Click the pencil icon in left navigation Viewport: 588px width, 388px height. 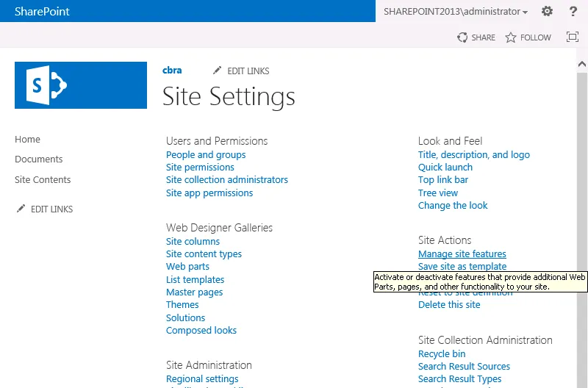point(21,209)
